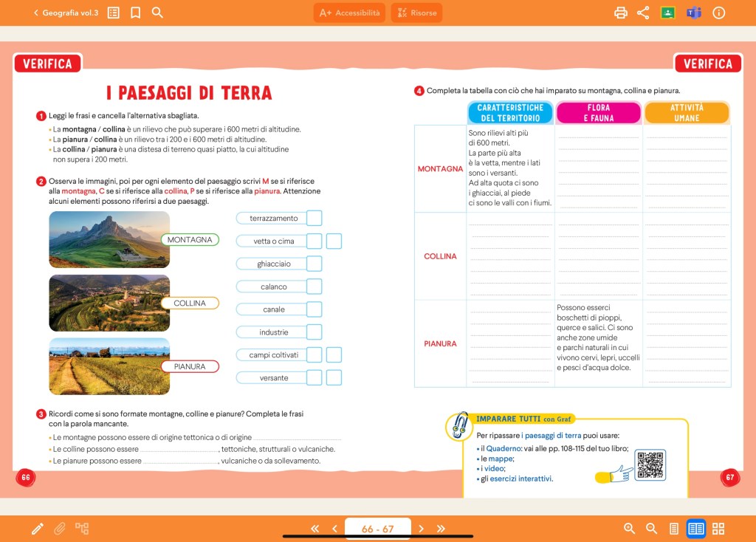Click the share icon

(x=643, y=13)
